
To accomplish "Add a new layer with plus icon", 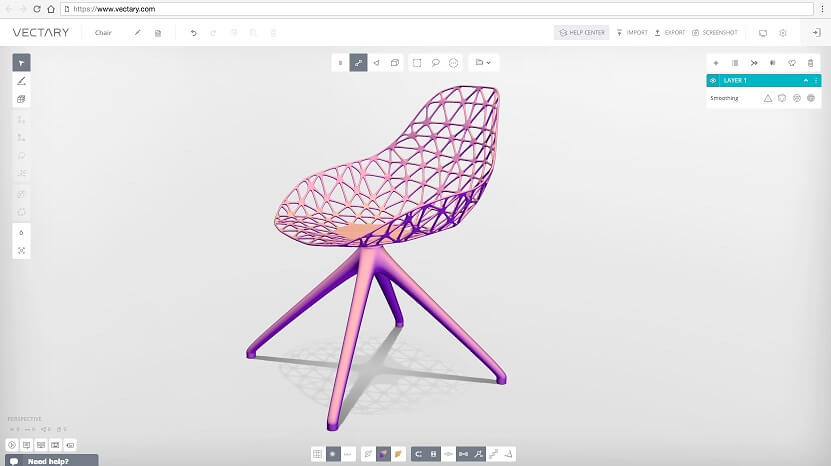I will (715, 63).
